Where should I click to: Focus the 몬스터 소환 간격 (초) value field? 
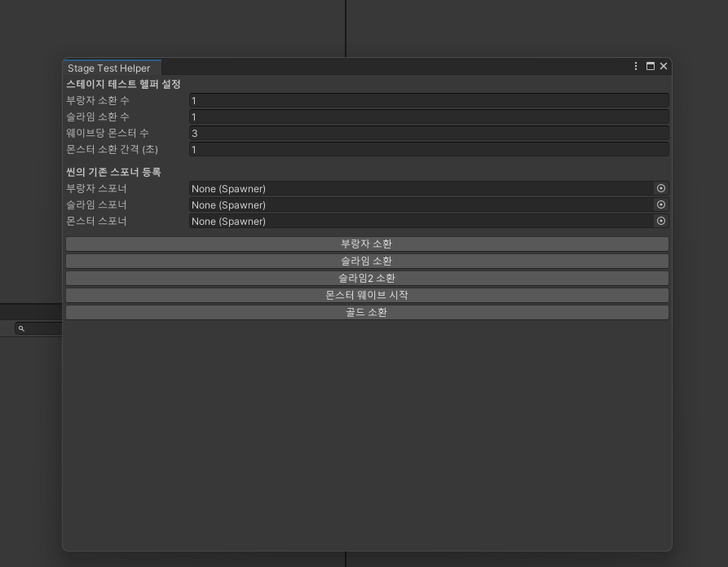tap(429, 149)
